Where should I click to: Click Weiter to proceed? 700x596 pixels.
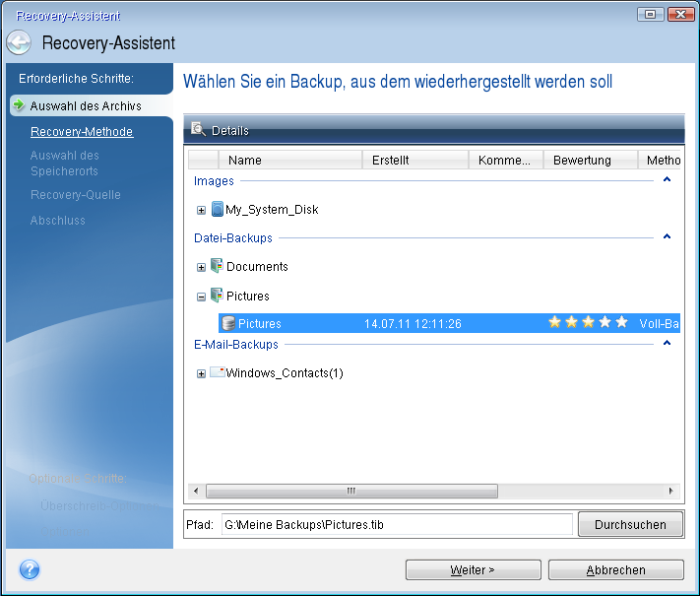(x=473, y=569)
